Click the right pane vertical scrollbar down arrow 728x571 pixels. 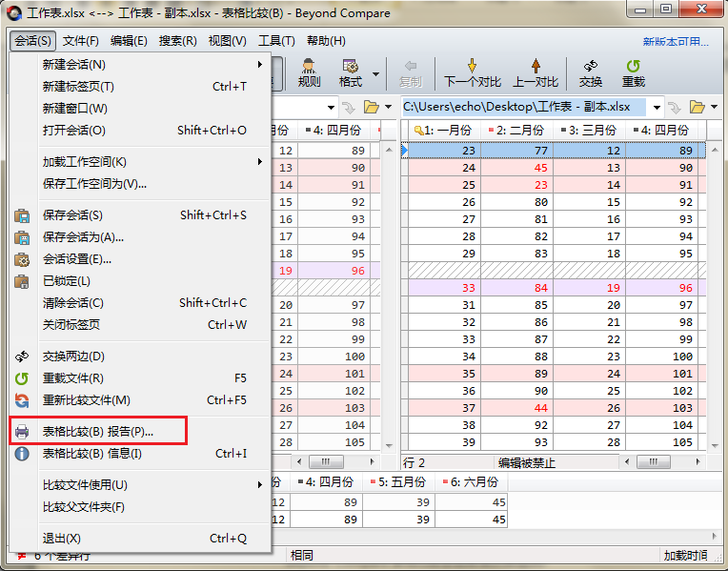tap(716, 445)
